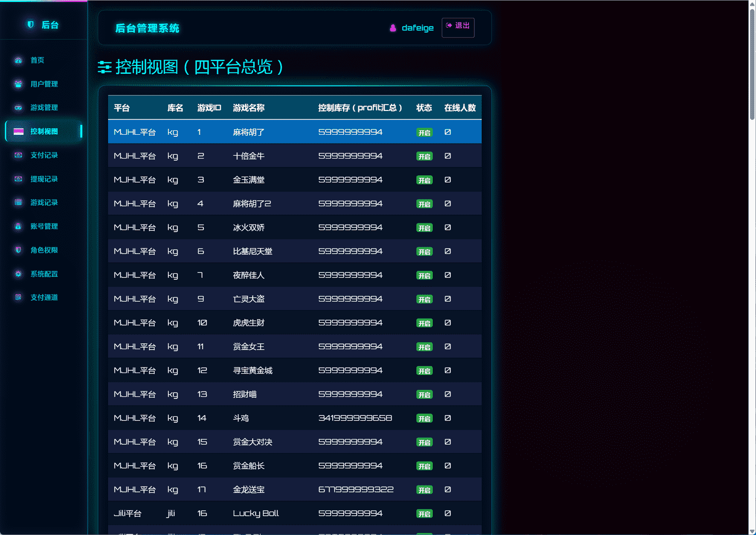This screenshot has height=535, width=756.
Task: Open 游戏记录 sidebar entry
Action: point(44,203)
